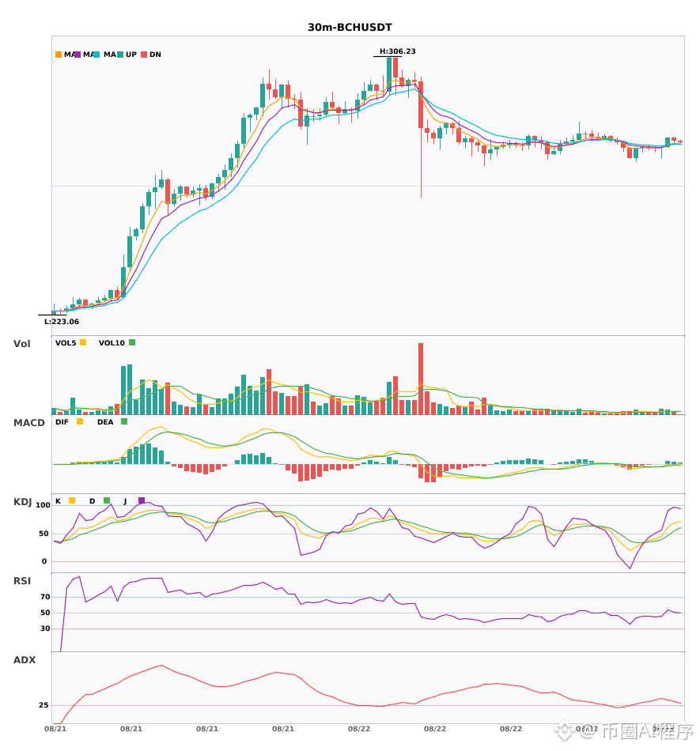The height and width of the screenshot is (751, 700).
Task: Click the 0 axis value in KDJ panel
Action: coord(44,561)
